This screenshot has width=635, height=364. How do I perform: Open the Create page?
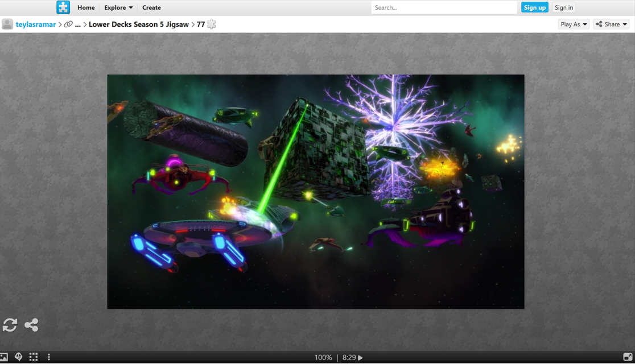pyautogui.click(x=151, y=7)
